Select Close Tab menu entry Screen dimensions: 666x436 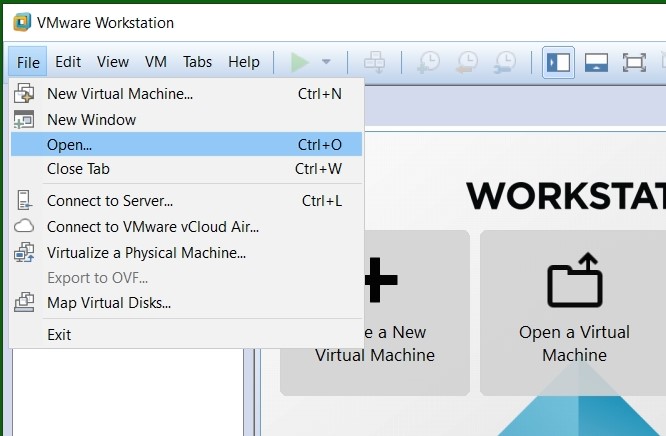(78, 169)
